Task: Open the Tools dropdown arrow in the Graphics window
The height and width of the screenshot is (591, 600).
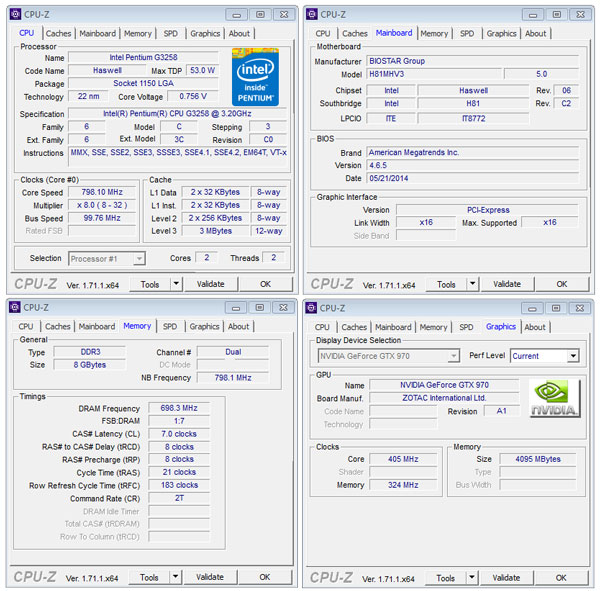Action: pyautogui.click(x=472, y=578)
